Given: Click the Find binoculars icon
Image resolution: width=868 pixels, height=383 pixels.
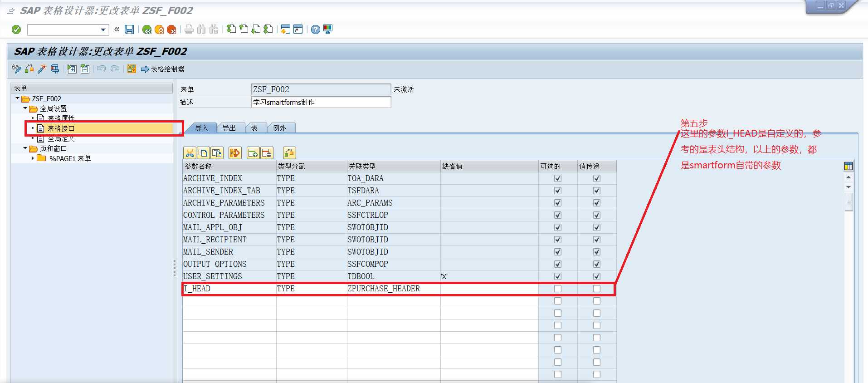Looking at the screenshot, I should point(201,29).
